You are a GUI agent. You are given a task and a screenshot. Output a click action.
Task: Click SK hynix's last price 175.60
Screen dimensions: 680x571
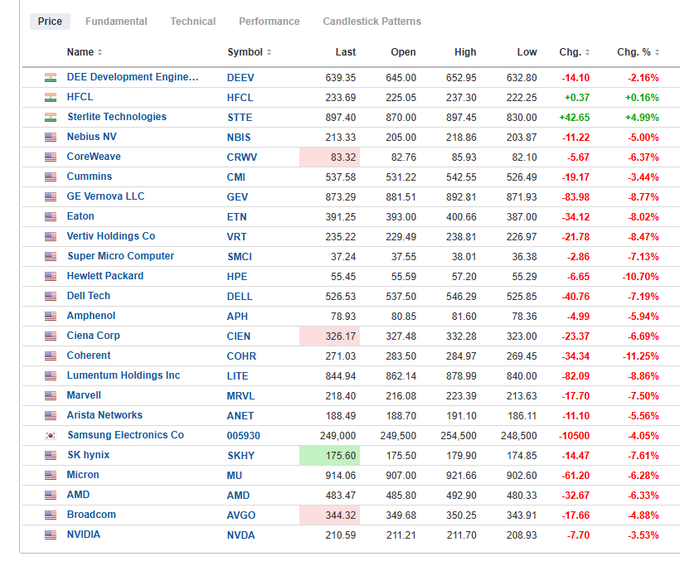330,456
